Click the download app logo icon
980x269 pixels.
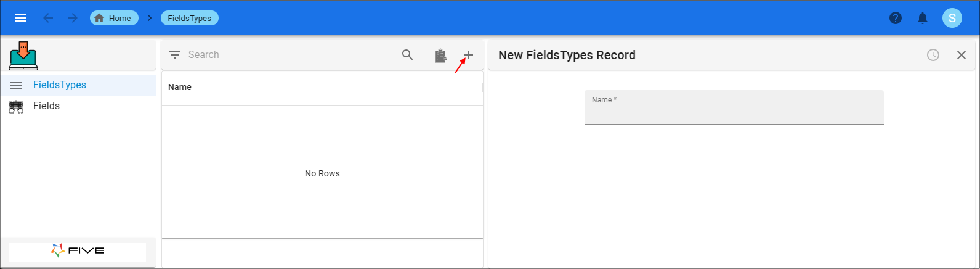(23, 55)
